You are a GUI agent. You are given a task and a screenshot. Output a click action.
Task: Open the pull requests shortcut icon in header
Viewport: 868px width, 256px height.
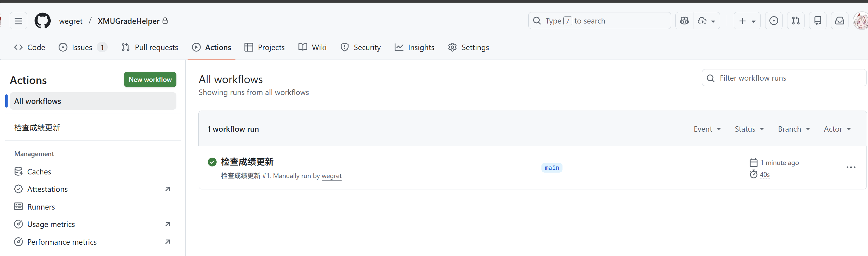coord(796,21)
